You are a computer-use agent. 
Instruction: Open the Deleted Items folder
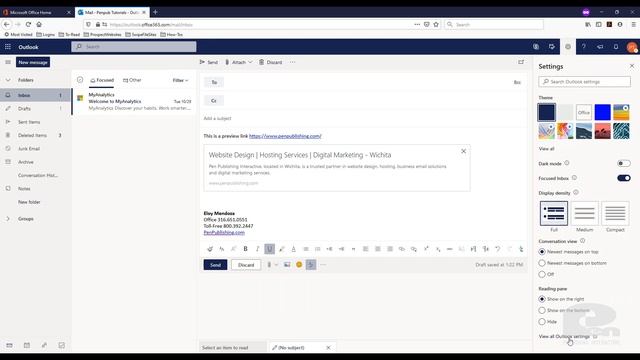35,135
